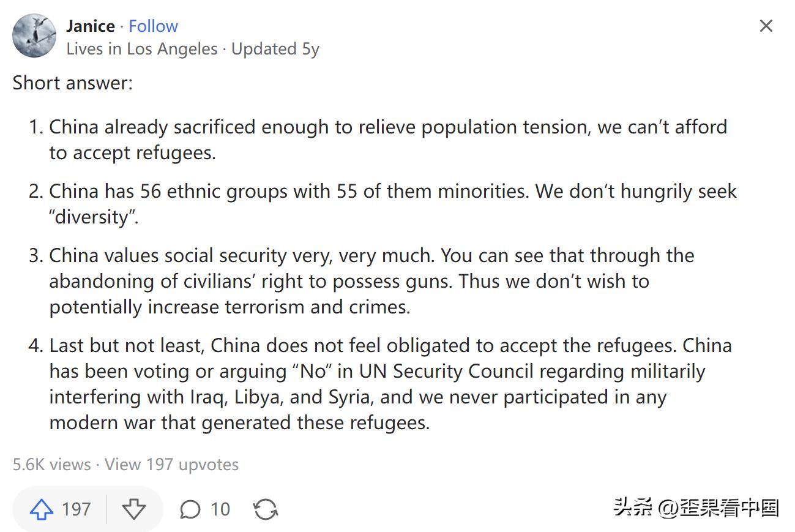View the 197 upvotes list
Image resolution: width=795 pixels, height=532 pixels.
click(171, 464)
